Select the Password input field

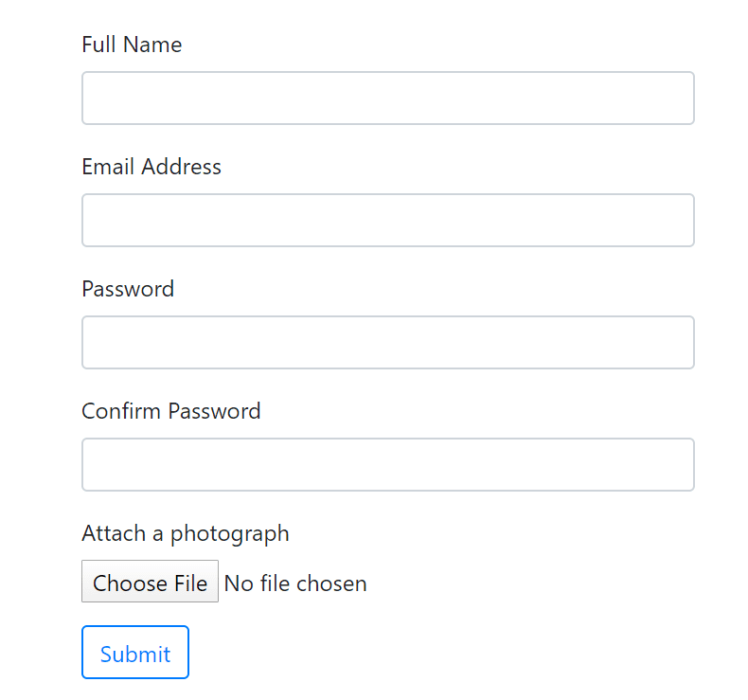387,342
